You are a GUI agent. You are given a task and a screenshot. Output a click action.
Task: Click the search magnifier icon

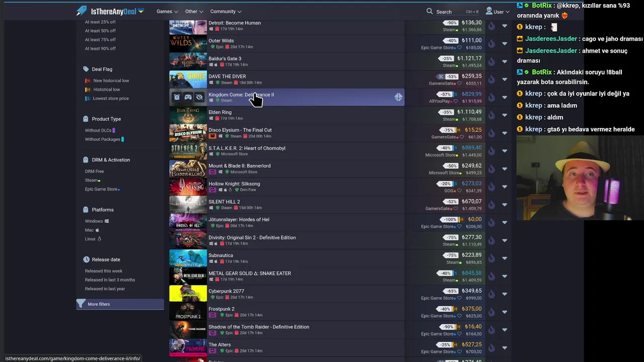pyautogui.click(x=429, y=11)
